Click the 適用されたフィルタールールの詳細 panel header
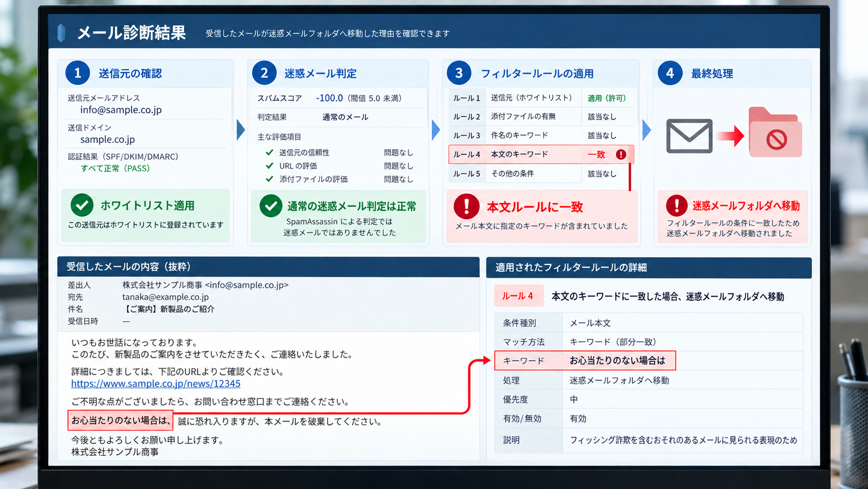Image resolution: width=868 pixels, height=489 pixels. click(649, 268)
